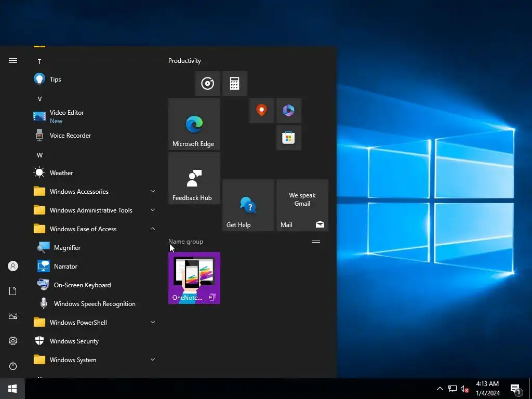Expand Windows PowerShell folder
Viewport: 532px width, 399px height.
click(95, 322)
